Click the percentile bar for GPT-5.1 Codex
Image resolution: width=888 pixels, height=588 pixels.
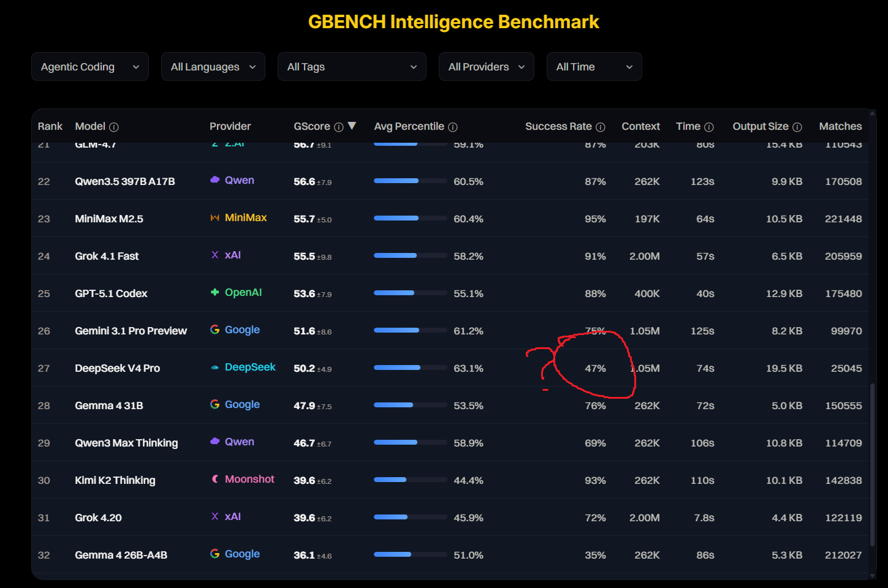pos(411,293)
